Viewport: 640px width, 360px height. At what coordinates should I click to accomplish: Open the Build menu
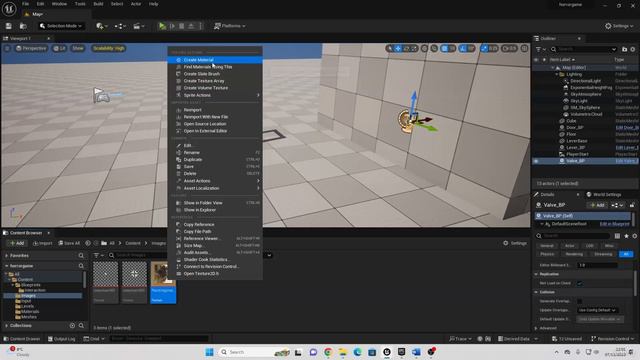98,4
